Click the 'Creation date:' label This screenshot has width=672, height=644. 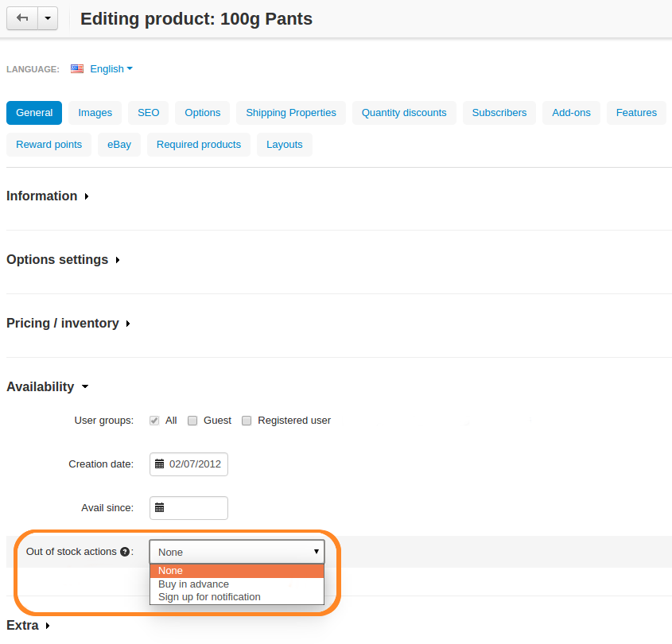(x=101, y=464)
